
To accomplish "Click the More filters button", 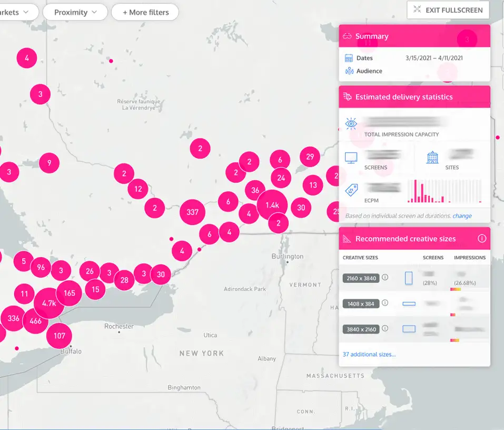I will 145,12.
